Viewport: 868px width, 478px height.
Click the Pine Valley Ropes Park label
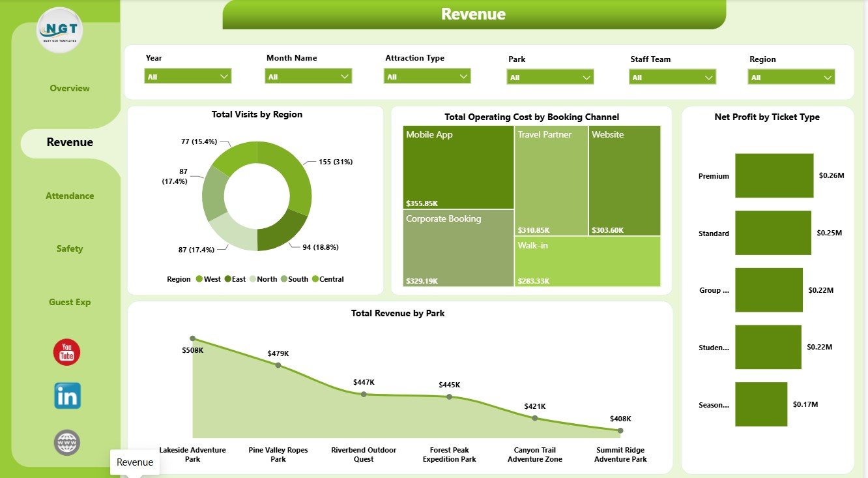tap(278, 455)
